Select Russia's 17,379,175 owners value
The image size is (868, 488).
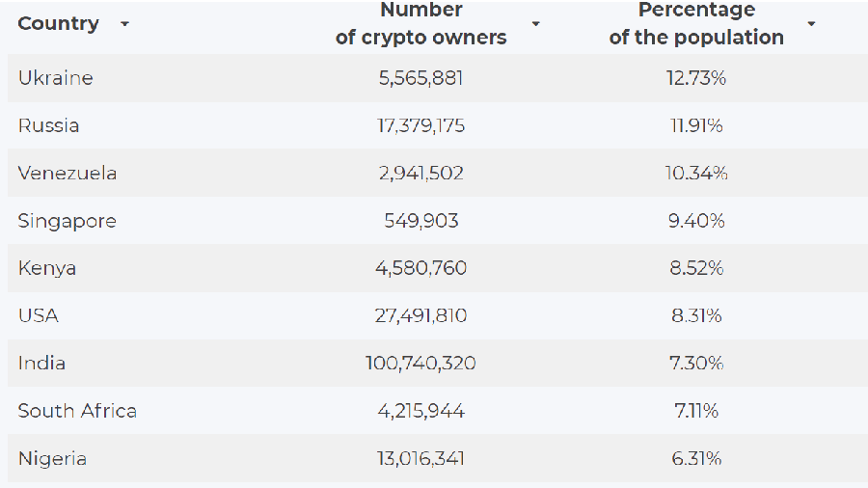tap(420, 125)
